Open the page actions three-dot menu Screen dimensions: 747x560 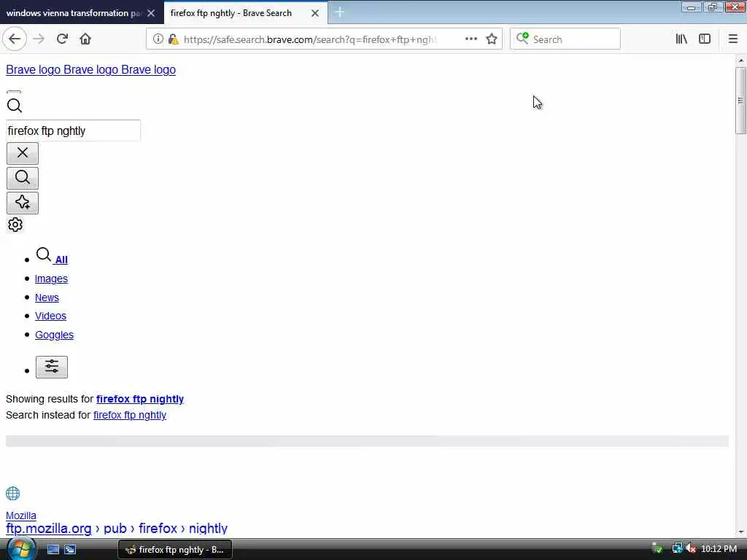[x=471, y=39]
